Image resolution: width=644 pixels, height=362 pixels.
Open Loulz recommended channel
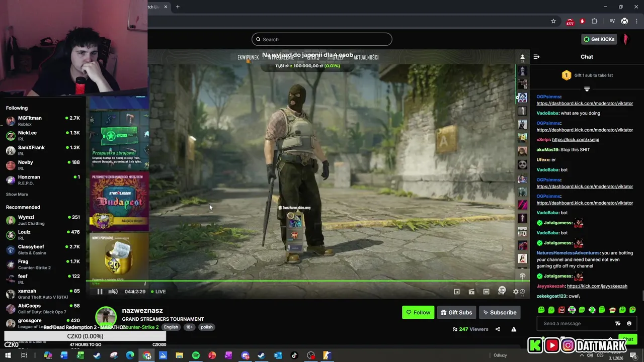tap(43, 235)
